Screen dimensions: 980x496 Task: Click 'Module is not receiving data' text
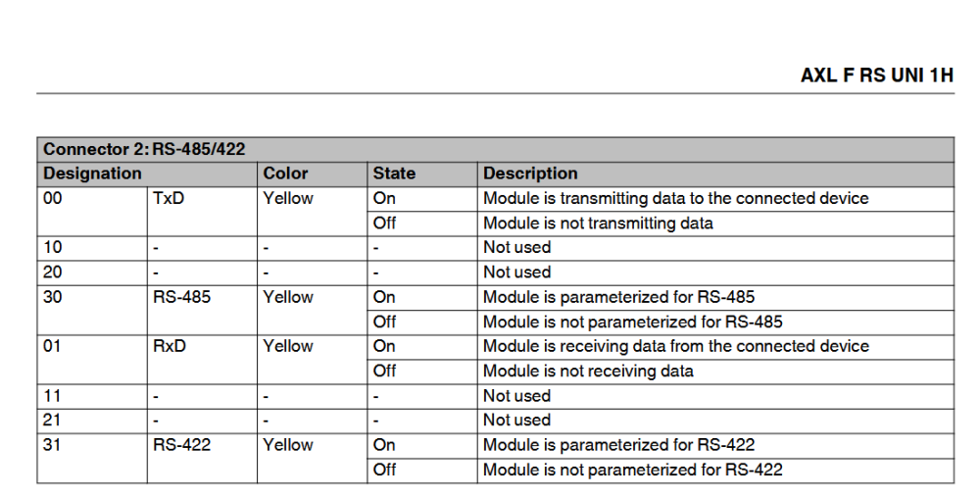tap(588, 371)
